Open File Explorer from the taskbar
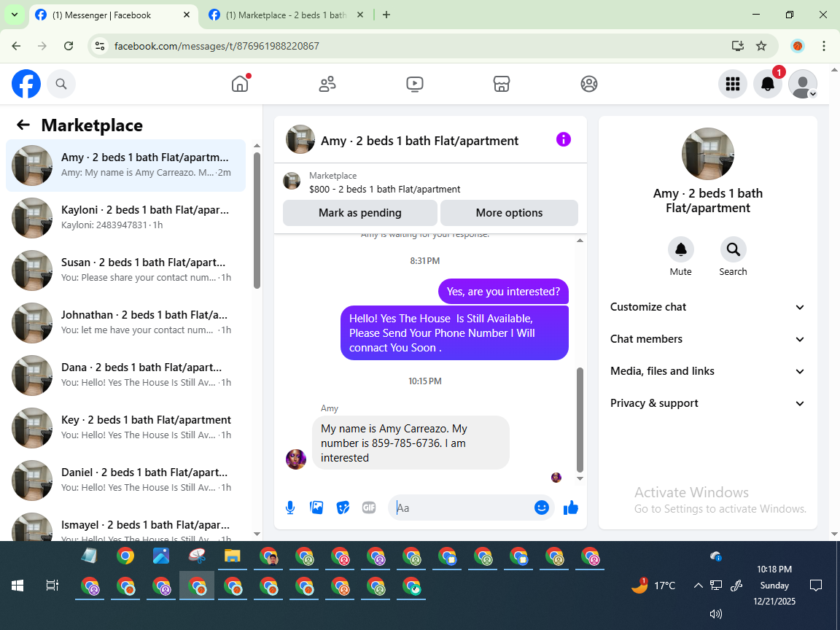The image size is (840, 630). [x=232, y=556]
